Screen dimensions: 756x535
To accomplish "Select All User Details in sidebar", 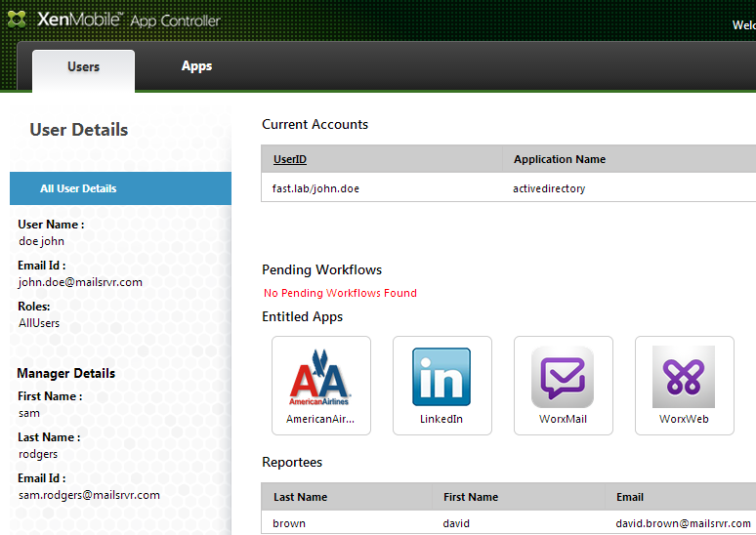I will click(x=78, y=188).
